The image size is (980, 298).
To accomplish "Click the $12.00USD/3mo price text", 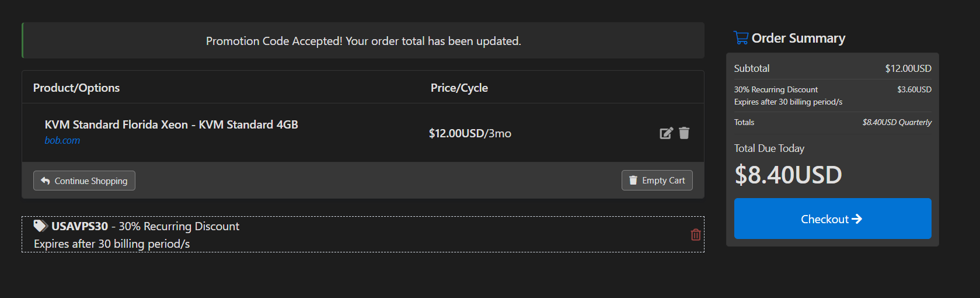I will [470, 133].
